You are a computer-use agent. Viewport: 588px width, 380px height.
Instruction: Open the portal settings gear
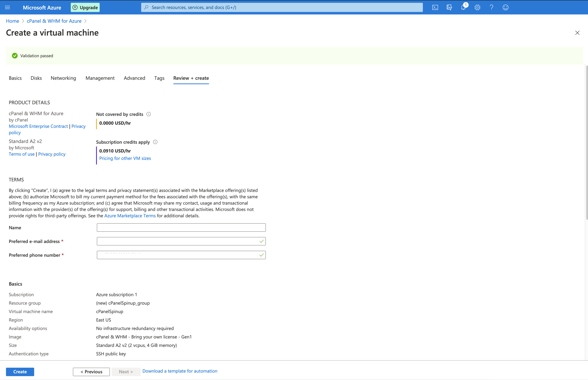[x=477, y=7]
